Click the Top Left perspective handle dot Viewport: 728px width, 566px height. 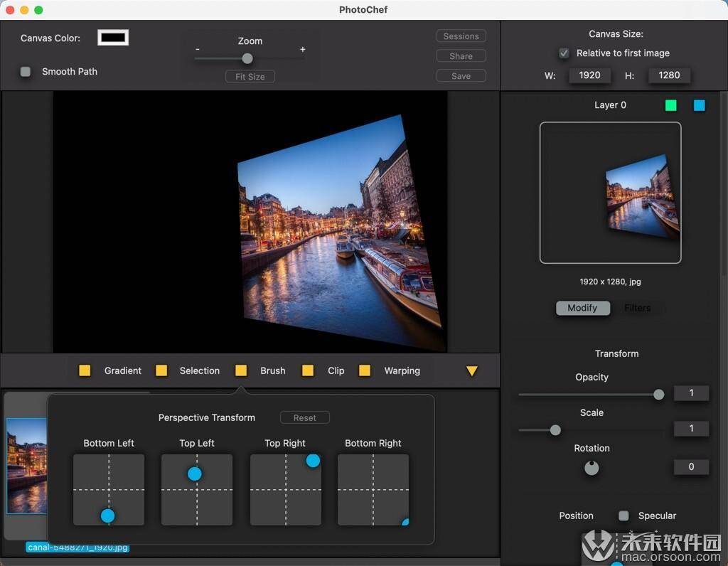(195, 474)
